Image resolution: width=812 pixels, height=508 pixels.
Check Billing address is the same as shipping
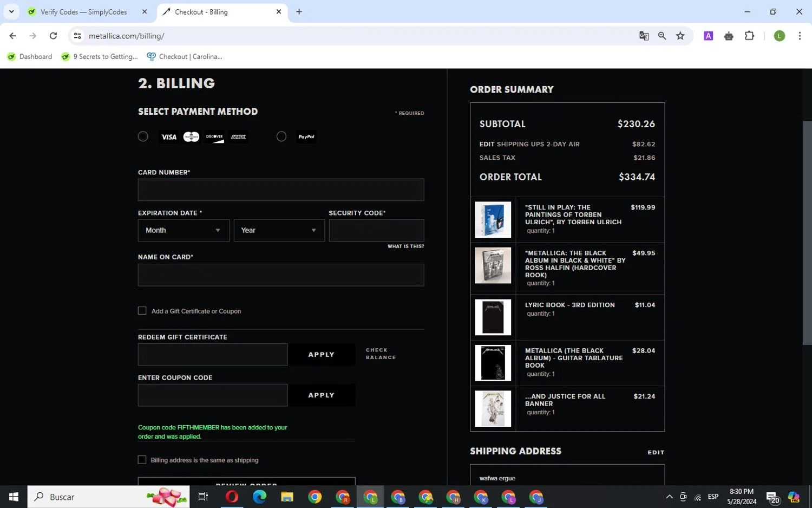[x=142, y=460]
